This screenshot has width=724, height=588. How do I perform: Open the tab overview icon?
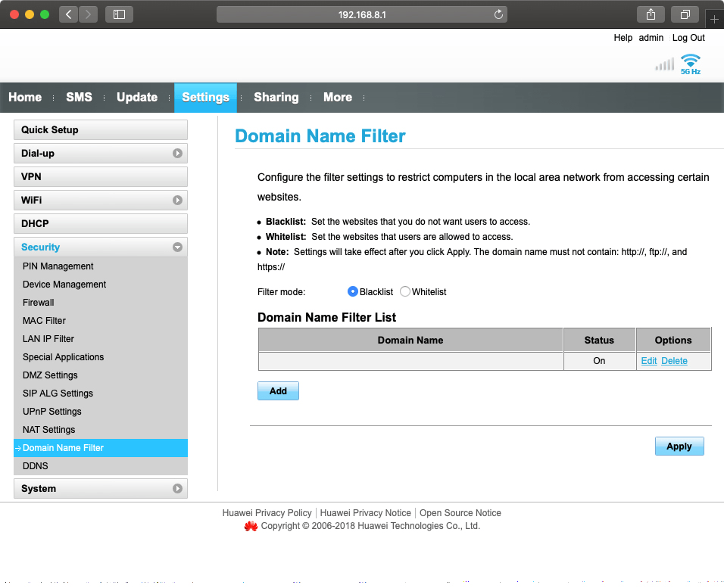685,14
